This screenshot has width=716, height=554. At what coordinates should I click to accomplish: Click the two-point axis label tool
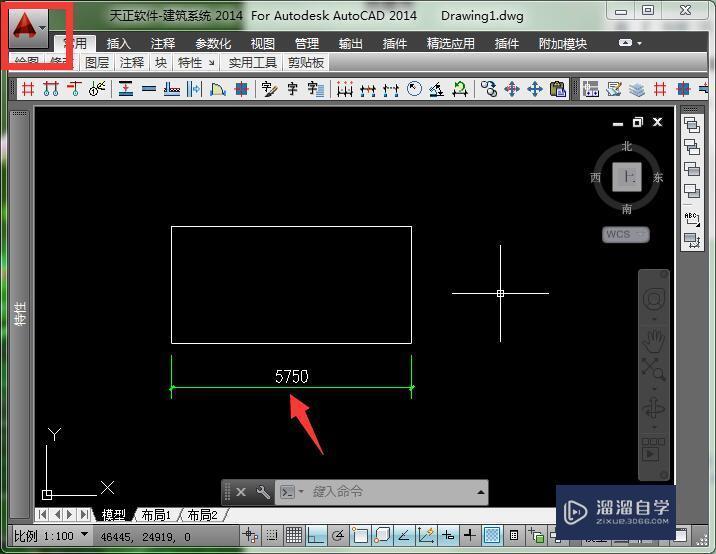[51, 89]
